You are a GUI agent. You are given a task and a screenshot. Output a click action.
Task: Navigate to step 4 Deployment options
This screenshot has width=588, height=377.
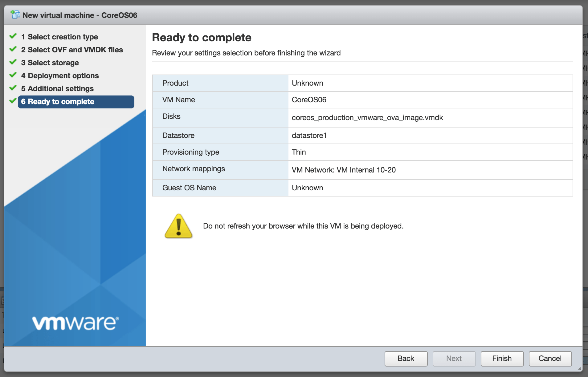60,75
